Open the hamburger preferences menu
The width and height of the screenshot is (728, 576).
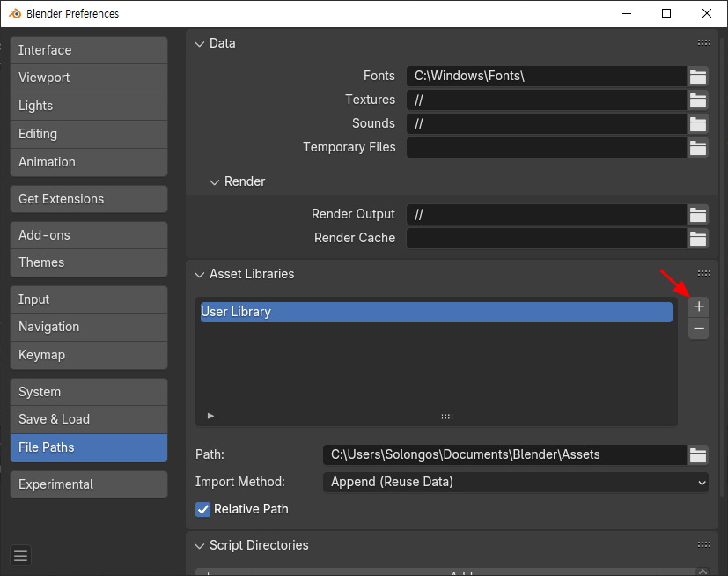click(20, 555)
